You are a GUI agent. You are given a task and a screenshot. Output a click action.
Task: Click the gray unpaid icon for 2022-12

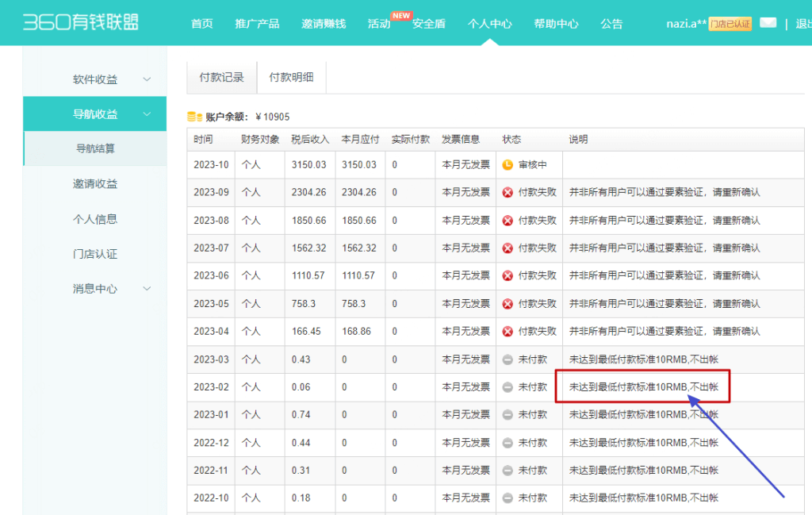coord(507,443)
